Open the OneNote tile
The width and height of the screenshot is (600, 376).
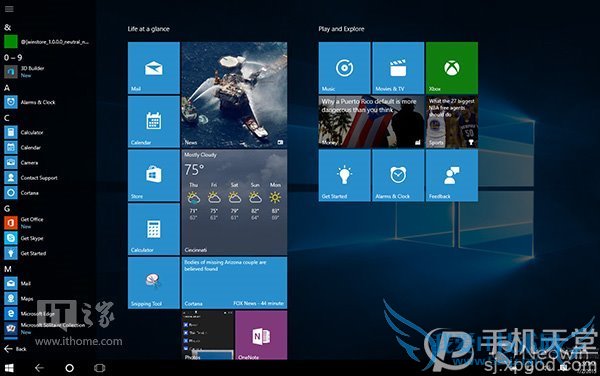[261, 335]
